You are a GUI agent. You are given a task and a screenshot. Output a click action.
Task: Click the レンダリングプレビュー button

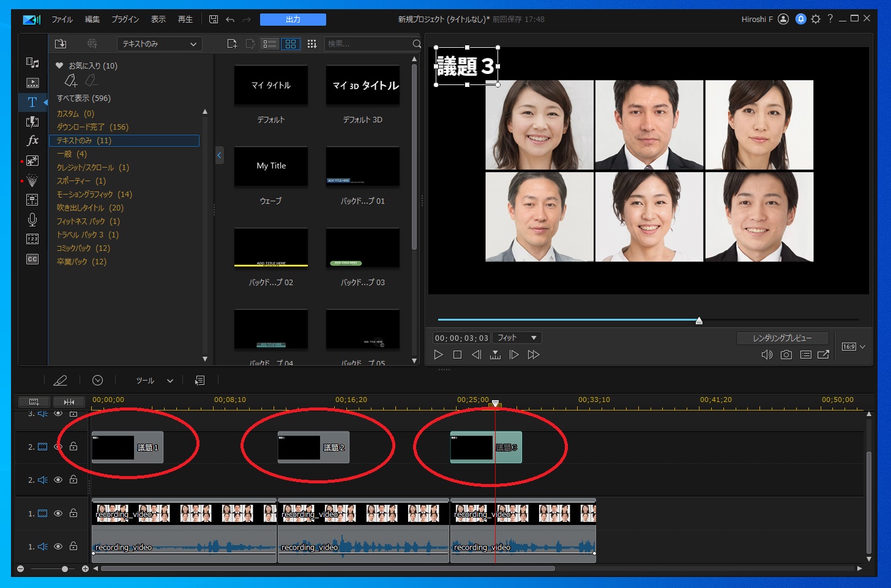tap(782, 338)
